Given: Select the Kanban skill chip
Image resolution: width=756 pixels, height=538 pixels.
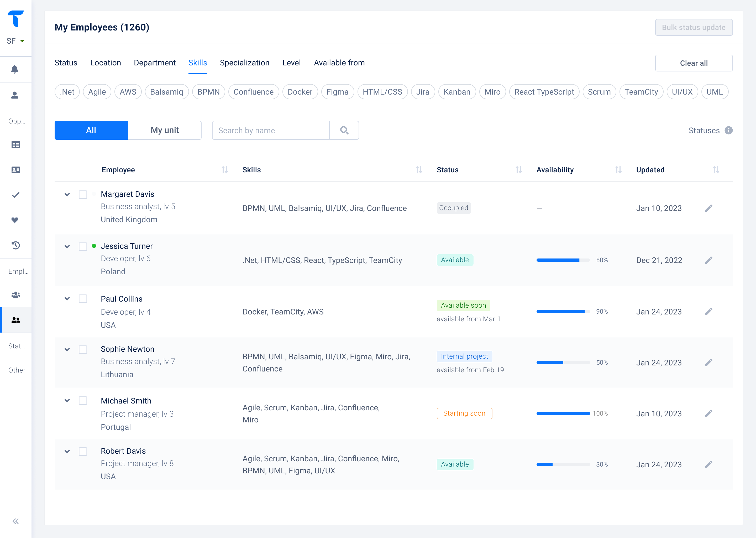Looking at the screenshot, I should pyautogui.click(x=457, y=92).
